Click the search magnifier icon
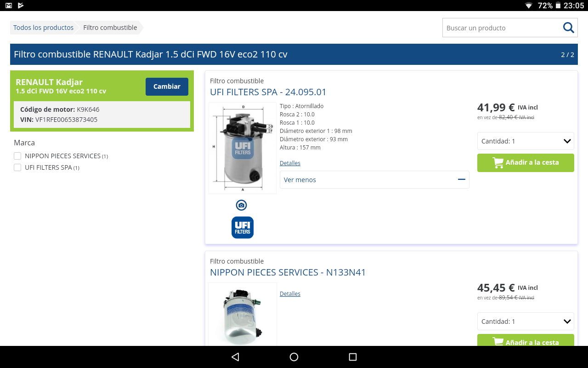 pyautogui.click(x=568, y=28)
